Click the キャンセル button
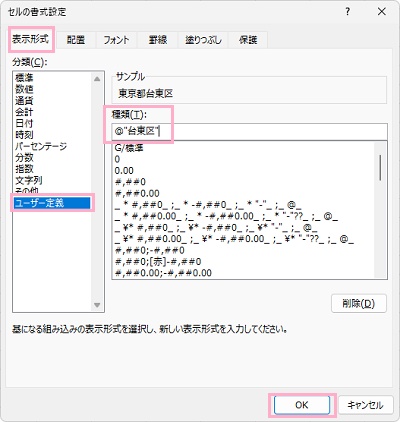Image resolution: width=400 pixels, height=422 pixels. click(x=366, y=405)
